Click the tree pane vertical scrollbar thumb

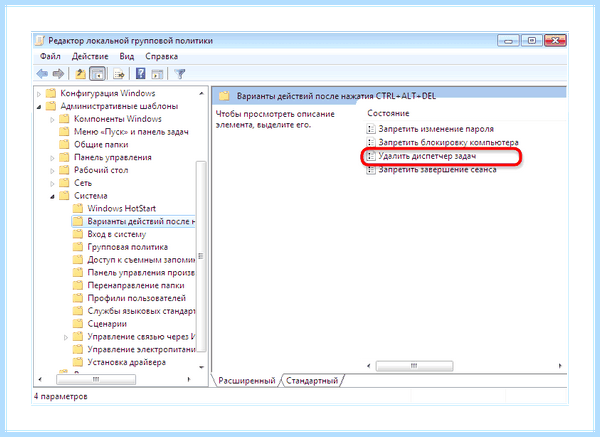[x=201, y=256]
